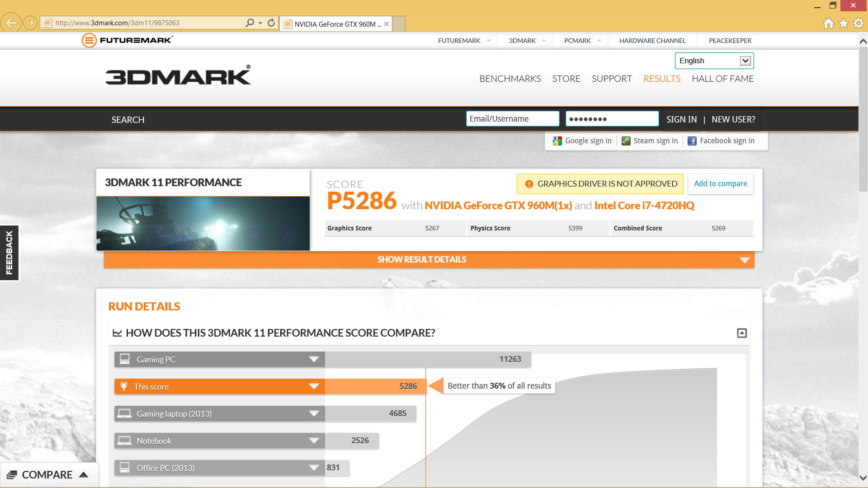This screenshot has width=868, height=488.
Task: Open Intel Core i7-4720HQ link
Action: point(644,206)
